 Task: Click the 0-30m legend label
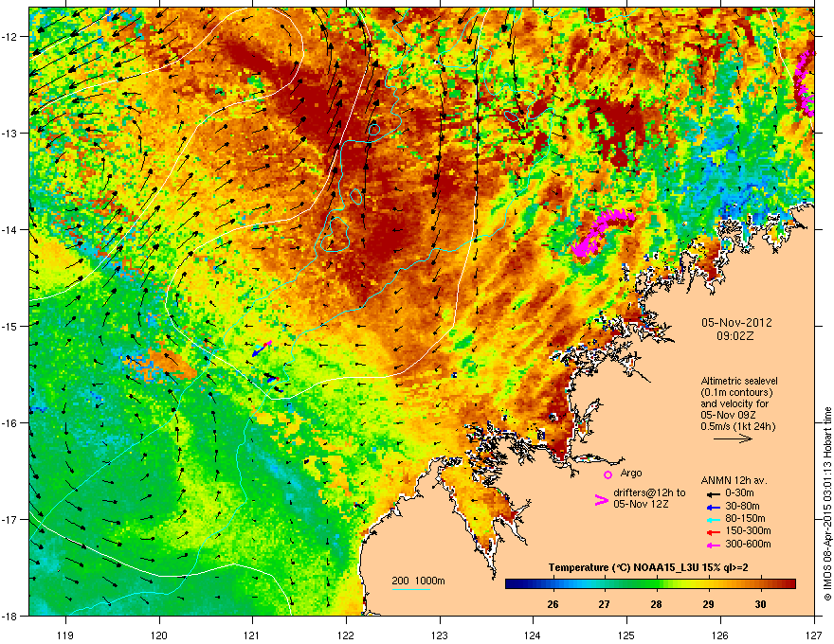click(739, 493)
